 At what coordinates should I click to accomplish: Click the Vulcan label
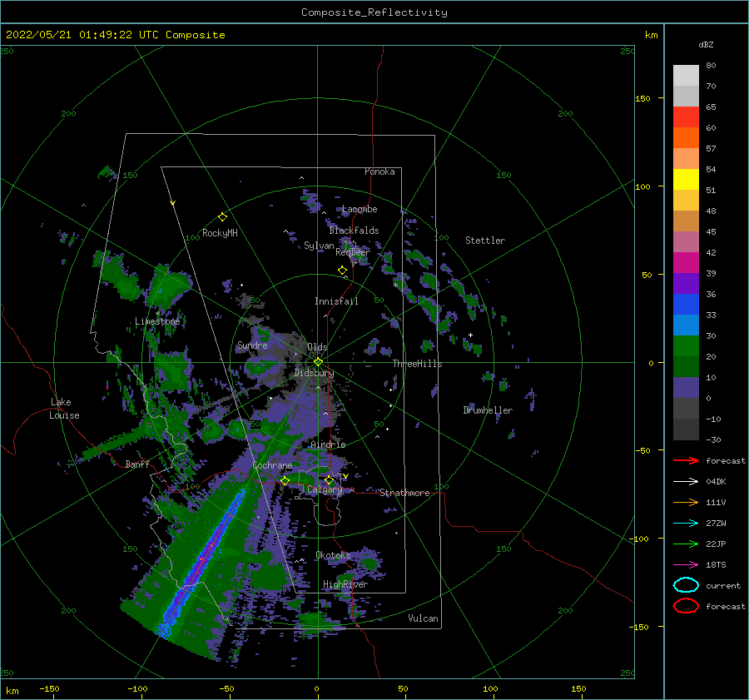[x=424, y=618]
